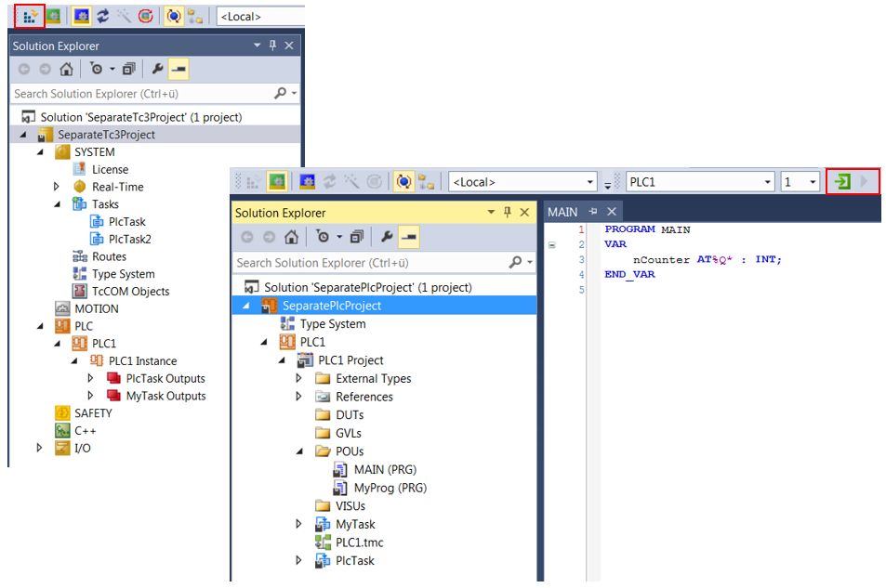Open window position menu of left Solution Explorer
Image resolution: width=886 pixels, height=588 pixels.
(x=258, y=46)
